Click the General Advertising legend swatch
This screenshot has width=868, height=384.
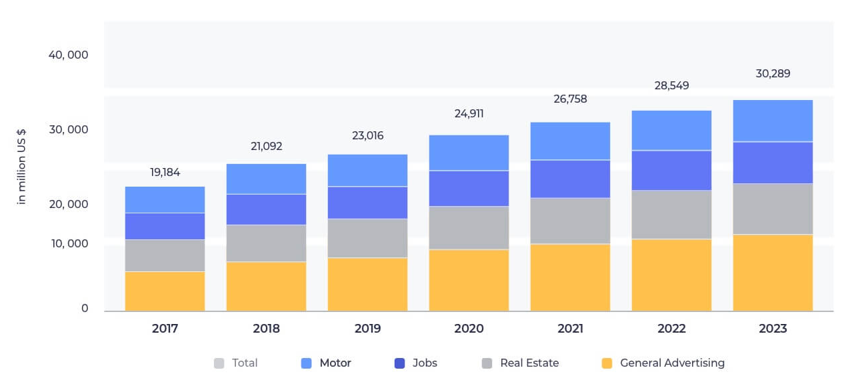[607, 363]
